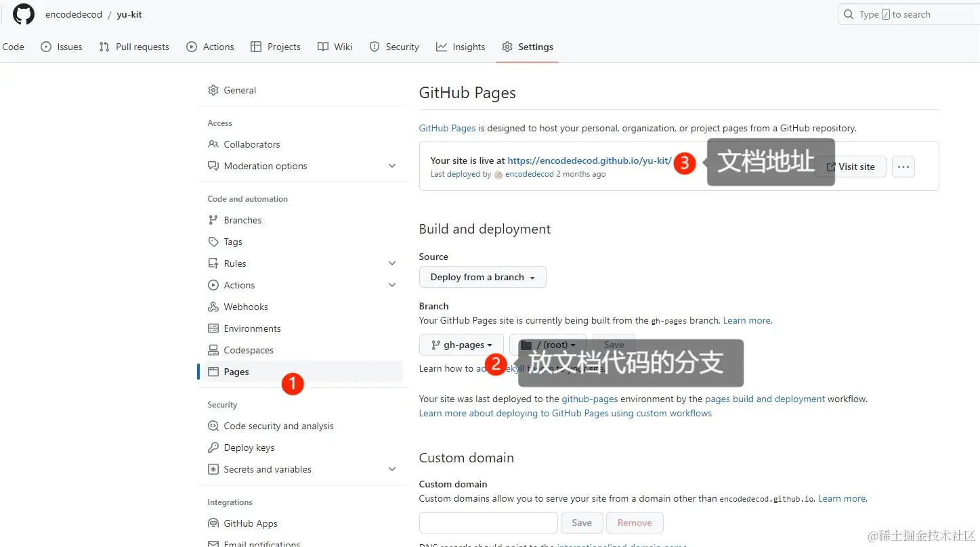The width and height of the screenshot is (980, 547).
Task: Click the Environments server icon
Action: 213,328
